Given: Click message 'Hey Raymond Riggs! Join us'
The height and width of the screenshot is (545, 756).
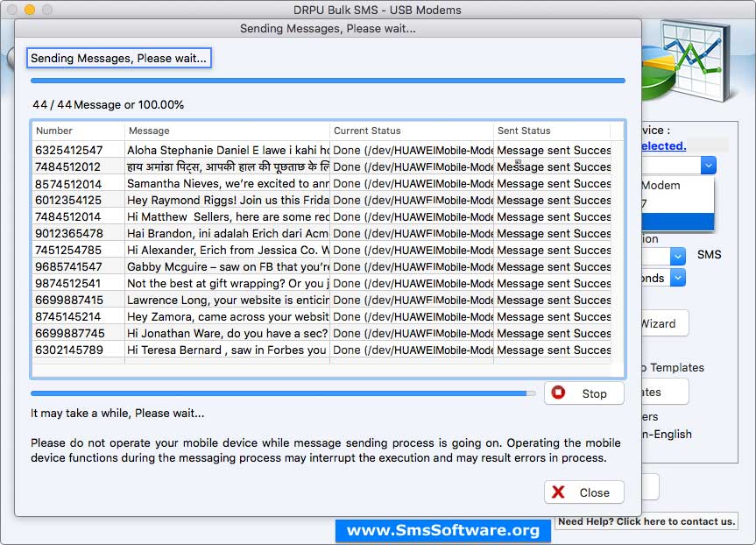Looking at the screenshot, I should (x=228, y=200).
